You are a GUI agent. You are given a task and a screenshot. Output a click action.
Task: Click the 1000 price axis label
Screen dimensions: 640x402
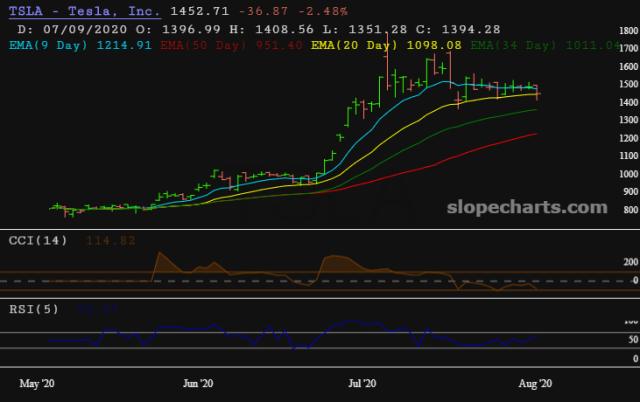pyautogui.click(x=628, y=173)
